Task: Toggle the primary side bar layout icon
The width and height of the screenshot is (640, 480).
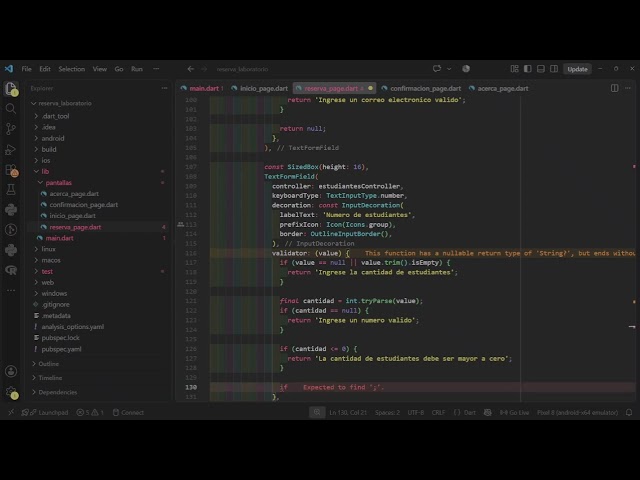Action: tap(527, 69)
